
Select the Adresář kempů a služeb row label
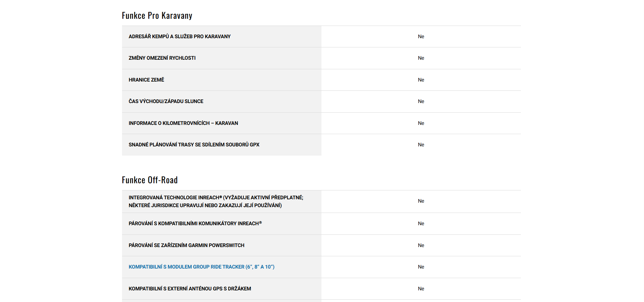[179, 37]
